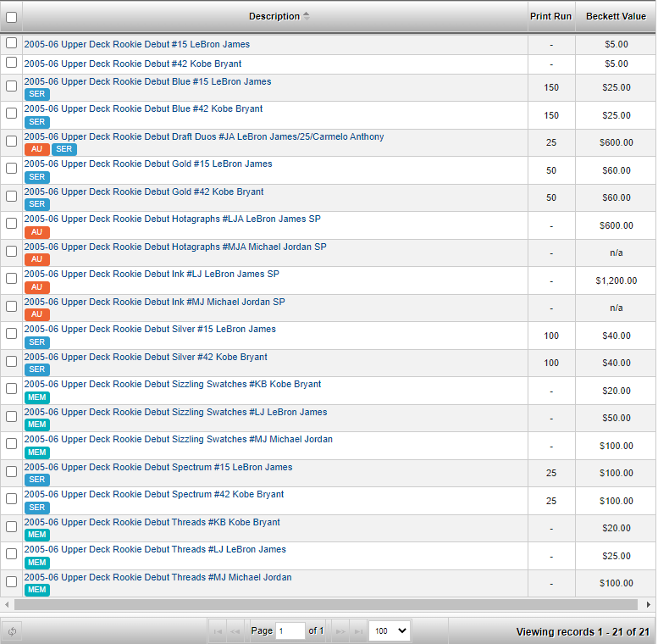
Task: Open Sizzling Swatches #MJ Michael Jordan link
Action: [x=179, y=439]
